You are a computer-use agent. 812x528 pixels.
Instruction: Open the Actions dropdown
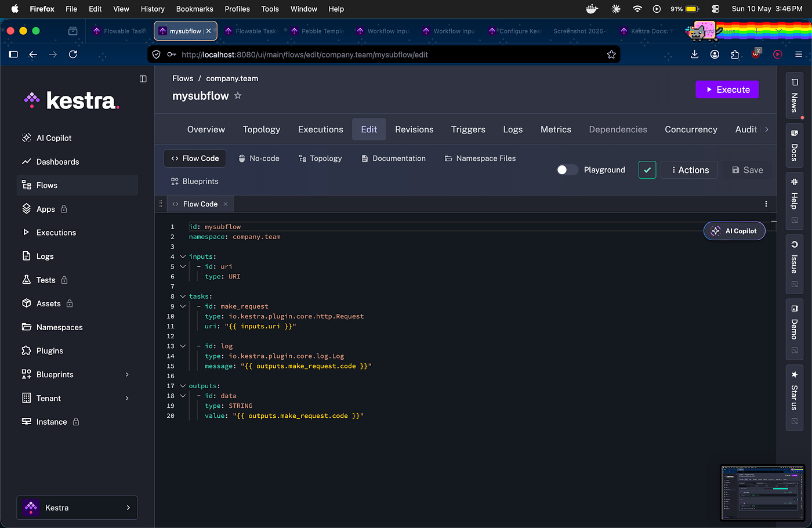(690, 170)
